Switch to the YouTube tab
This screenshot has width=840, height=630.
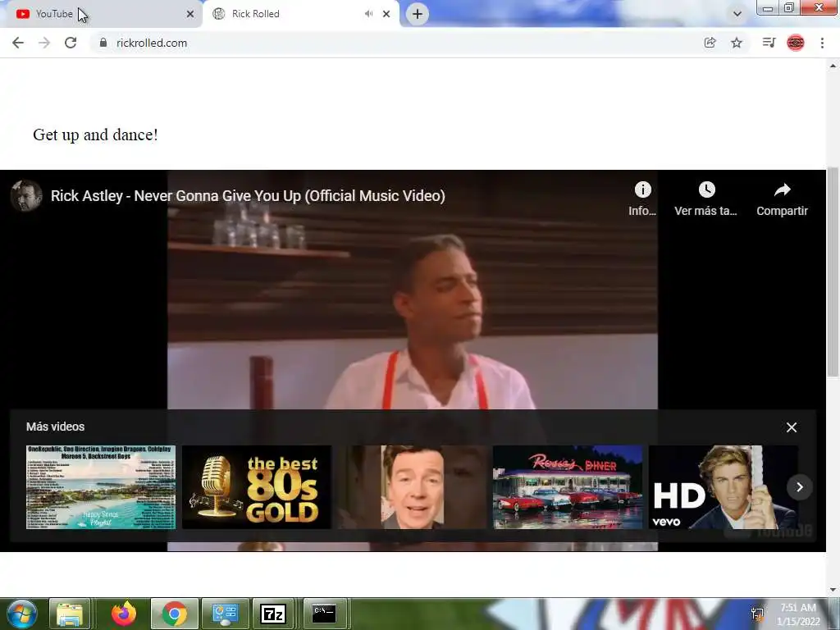tap(100, 14)
